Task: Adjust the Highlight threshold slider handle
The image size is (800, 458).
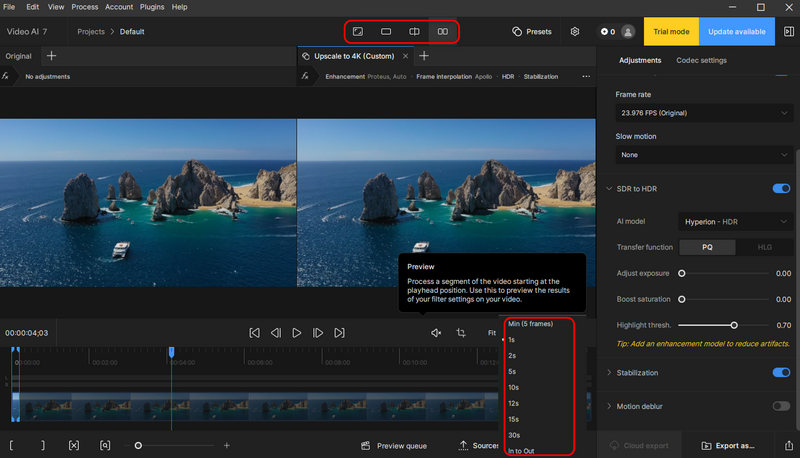Action: (734, 325)
